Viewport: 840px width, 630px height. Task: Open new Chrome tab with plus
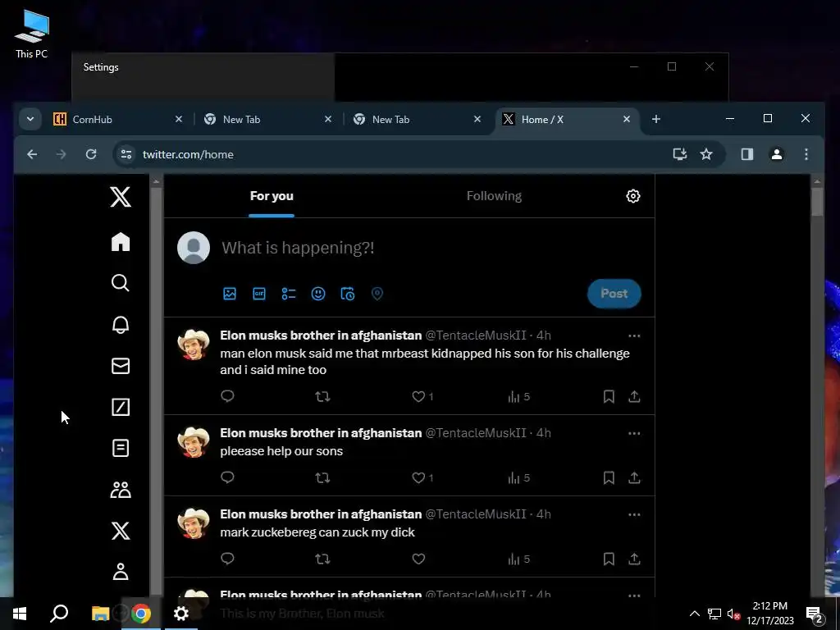click(656, 119)
